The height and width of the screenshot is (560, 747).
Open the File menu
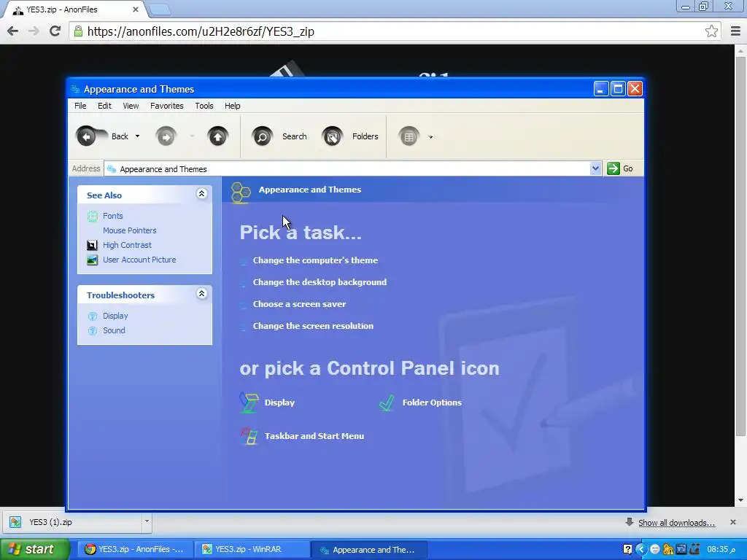click(80, 106)
